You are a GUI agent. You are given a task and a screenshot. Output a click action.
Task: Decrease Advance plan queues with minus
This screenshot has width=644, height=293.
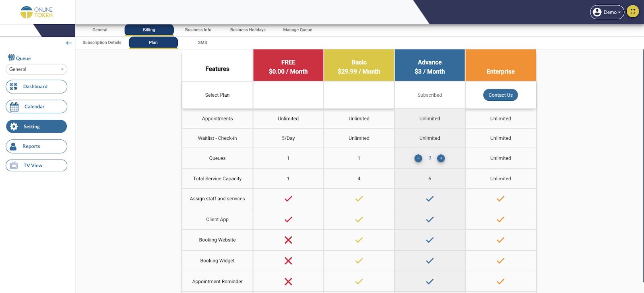pyautogui.click(x=418, y=158)
